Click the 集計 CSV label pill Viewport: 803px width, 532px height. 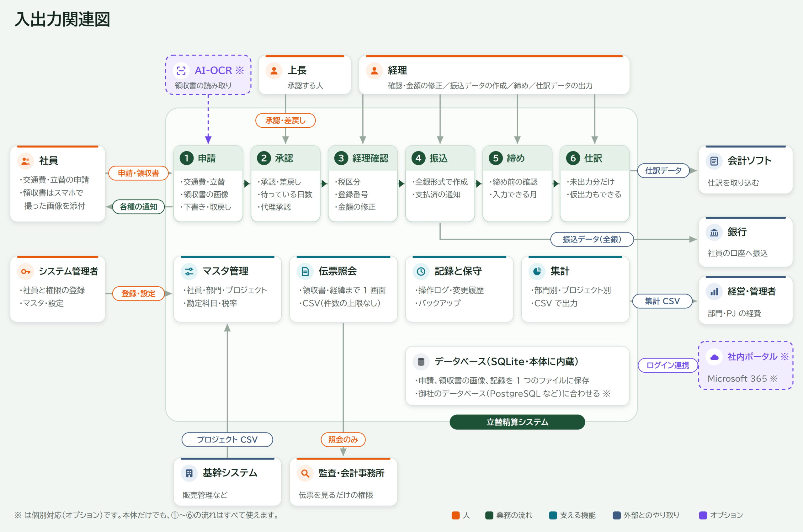pos(662,301)
